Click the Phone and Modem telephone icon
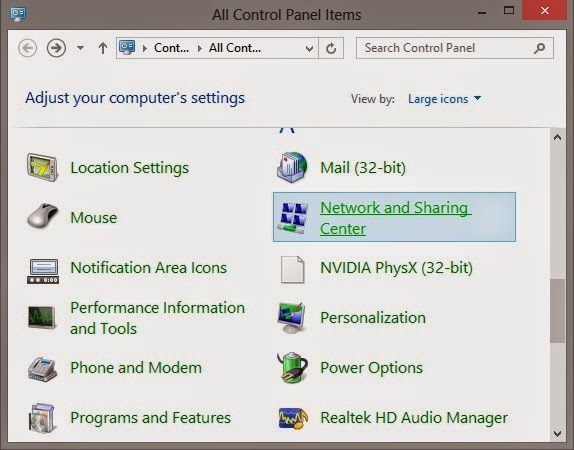The width and height of the screenshot is (574, 450). click(42, 369)
